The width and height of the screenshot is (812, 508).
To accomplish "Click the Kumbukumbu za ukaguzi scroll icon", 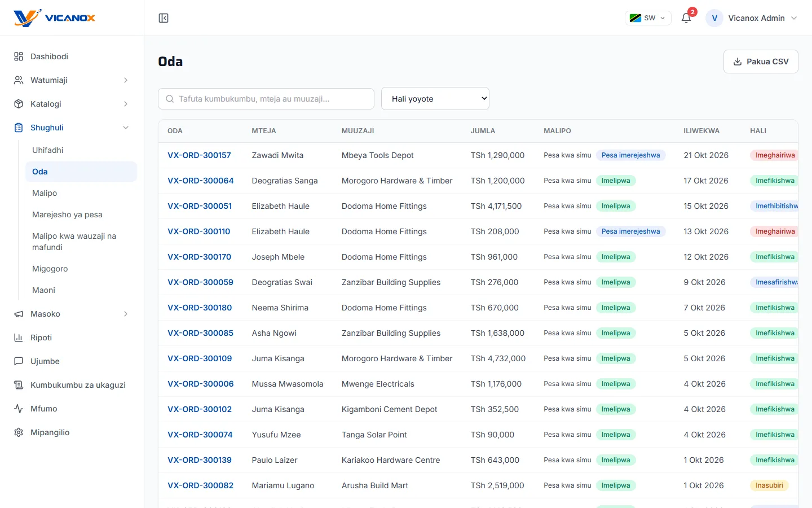I will [x=19, y=385].
